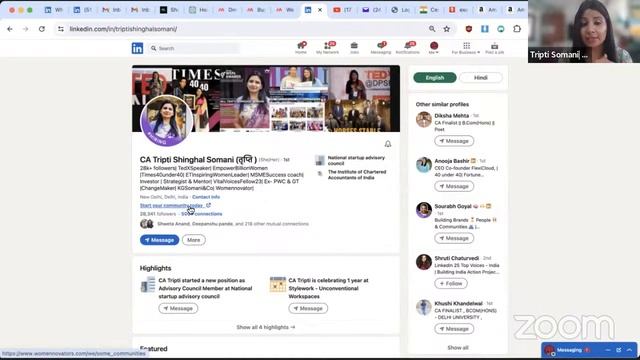This screenshot has height=360, width=640.
Task: Message Anooja Bashir
Action: pos(454,186)
